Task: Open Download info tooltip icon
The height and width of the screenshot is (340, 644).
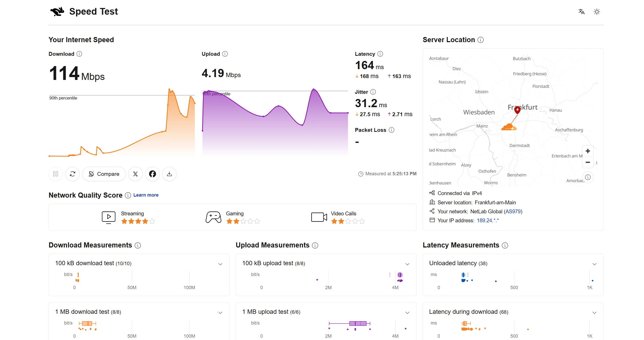Action: pyautogui.click(x=79, y=54)
